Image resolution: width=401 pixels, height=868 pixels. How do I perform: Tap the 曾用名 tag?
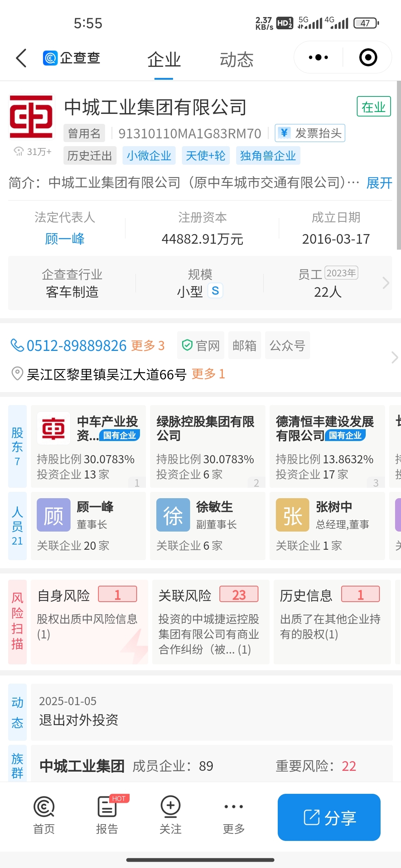click(84, 133)
